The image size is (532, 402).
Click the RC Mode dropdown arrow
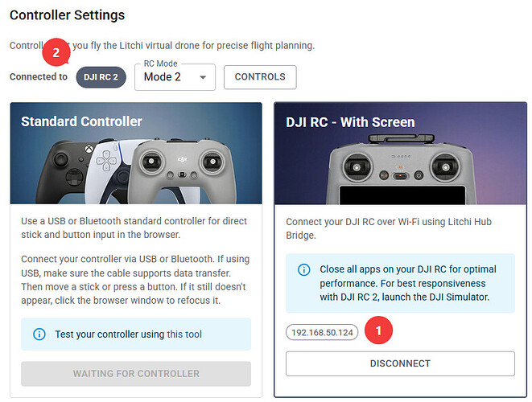pos(203,77)
